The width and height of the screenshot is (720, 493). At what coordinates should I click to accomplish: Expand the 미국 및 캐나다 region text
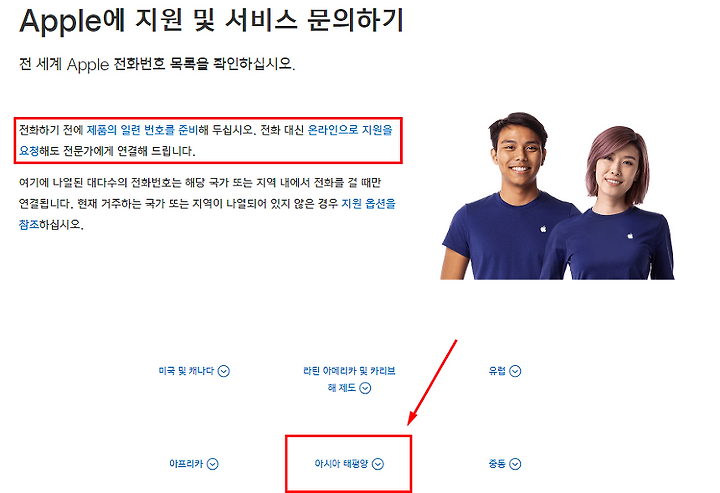tap(186, 371)
